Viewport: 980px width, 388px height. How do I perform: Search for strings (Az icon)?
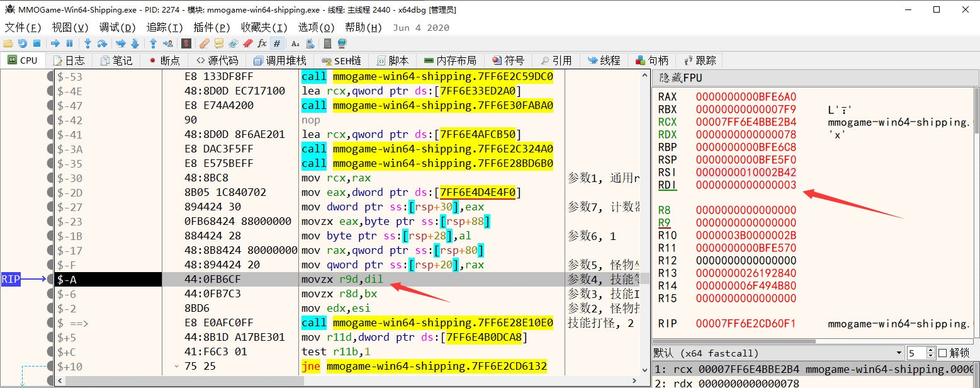(295, 43)
